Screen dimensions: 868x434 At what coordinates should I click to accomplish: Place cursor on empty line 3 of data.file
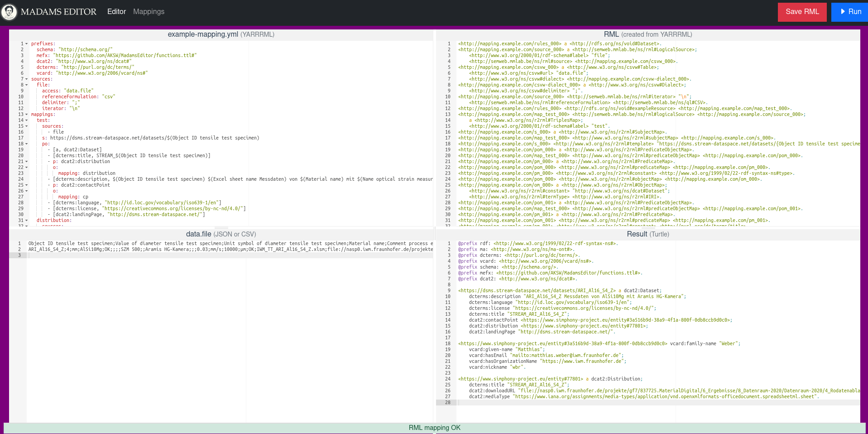(230, 256)
